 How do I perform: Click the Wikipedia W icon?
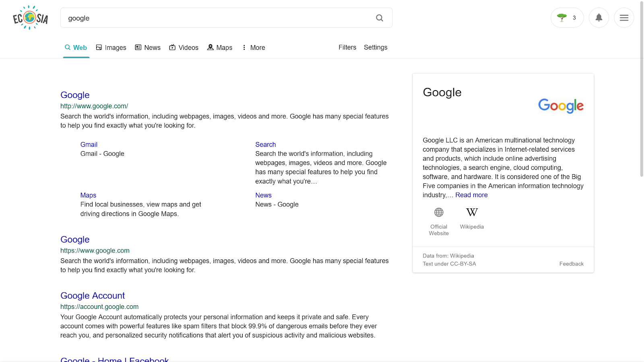pyautogui.click(x=472, y=212)
